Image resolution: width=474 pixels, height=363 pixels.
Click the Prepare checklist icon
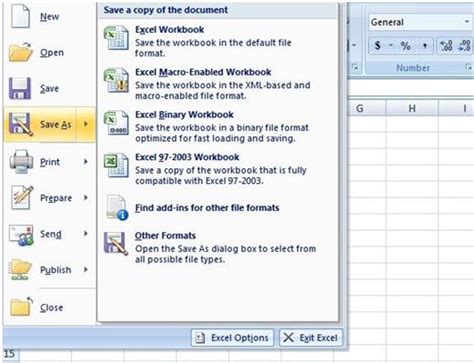(x=22, y=198)
